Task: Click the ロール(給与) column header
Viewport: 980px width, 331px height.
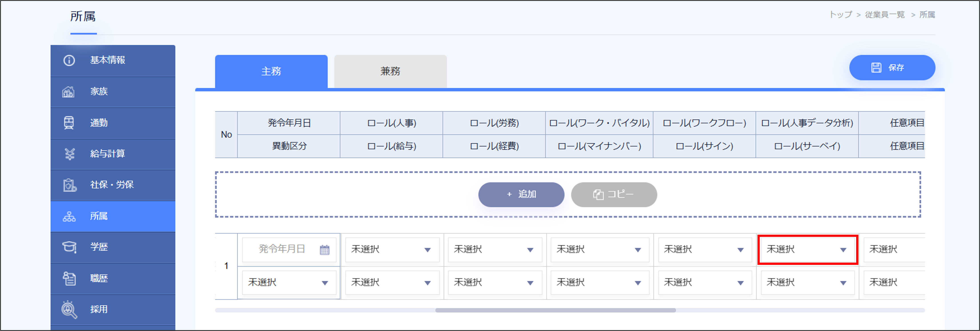Action: (x=392, y=146)
